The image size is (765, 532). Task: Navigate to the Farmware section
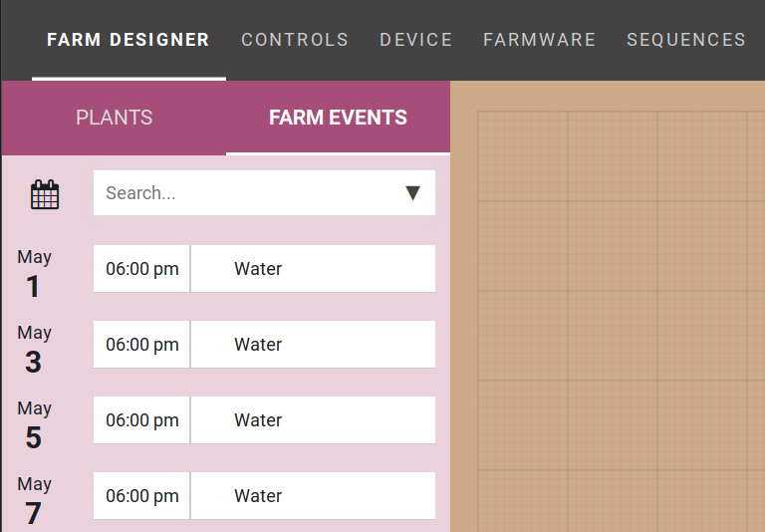[x=540, y=40]
